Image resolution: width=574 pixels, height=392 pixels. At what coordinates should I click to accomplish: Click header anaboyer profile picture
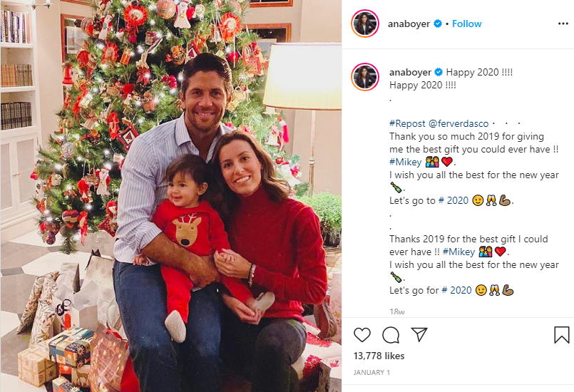click(364, 24)
